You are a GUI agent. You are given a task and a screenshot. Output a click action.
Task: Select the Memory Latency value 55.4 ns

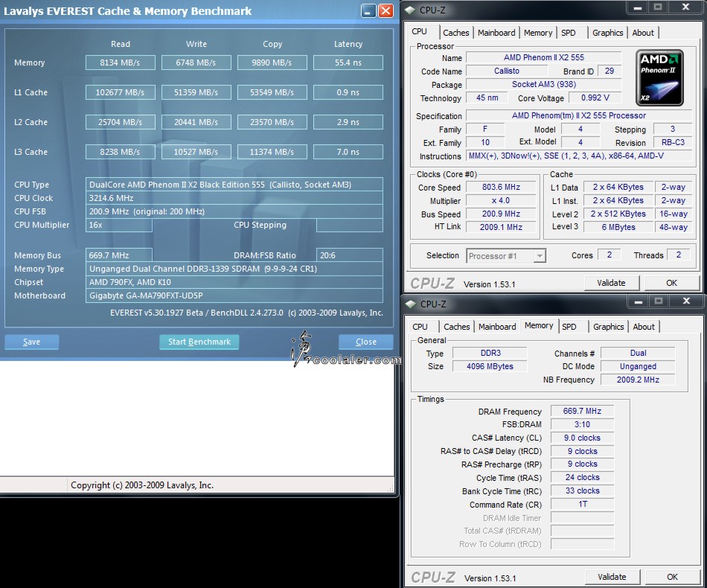pos(348,63)
